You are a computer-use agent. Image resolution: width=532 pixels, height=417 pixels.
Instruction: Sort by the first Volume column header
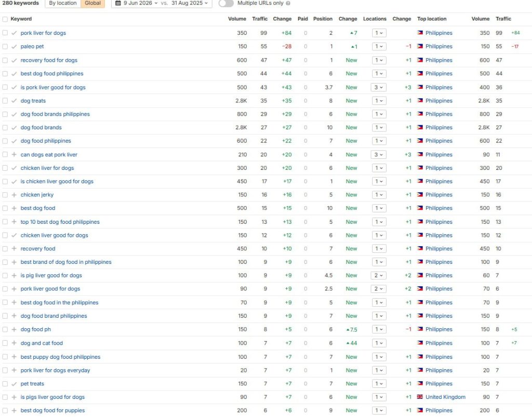237,19
